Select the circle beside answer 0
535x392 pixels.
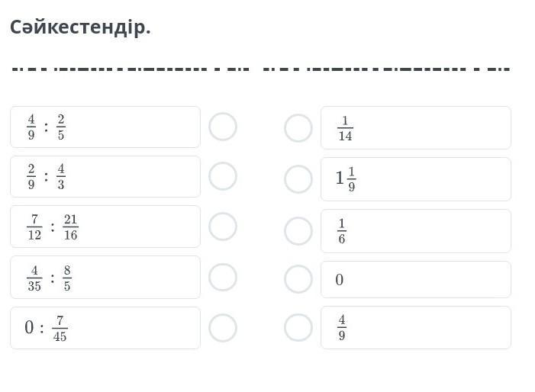click(x=298, y=279)
